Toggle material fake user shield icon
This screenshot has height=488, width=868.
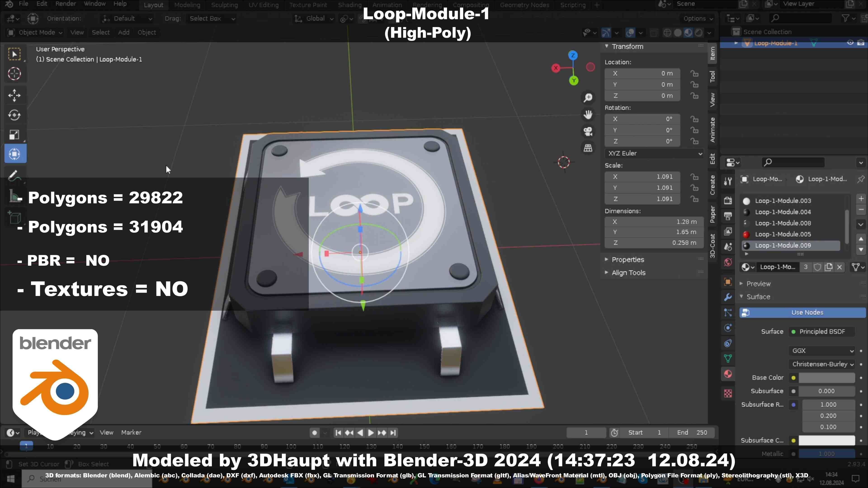coord(817,267)
